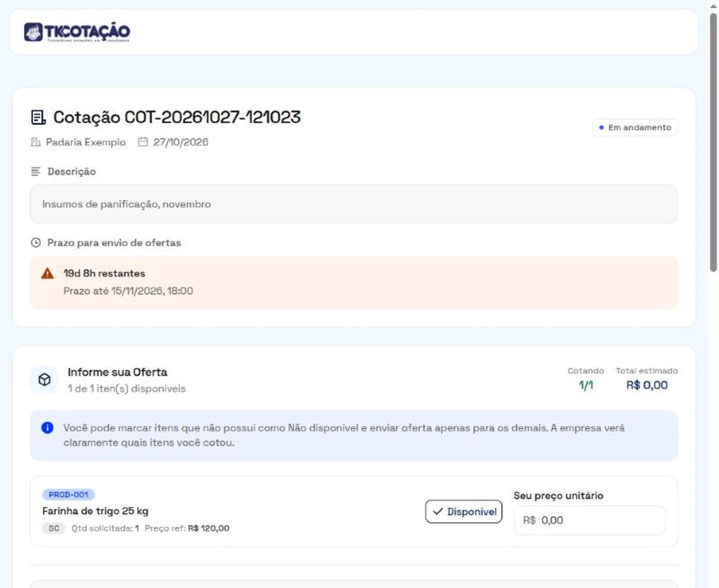Click the description Insumos de panificação, novembro
719x588 pixels.
(126, 204)
